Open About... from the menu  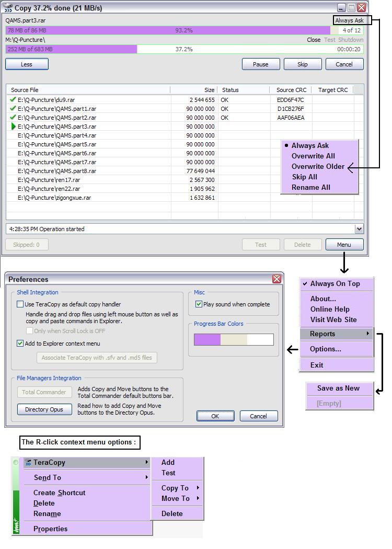pos(323,299)
